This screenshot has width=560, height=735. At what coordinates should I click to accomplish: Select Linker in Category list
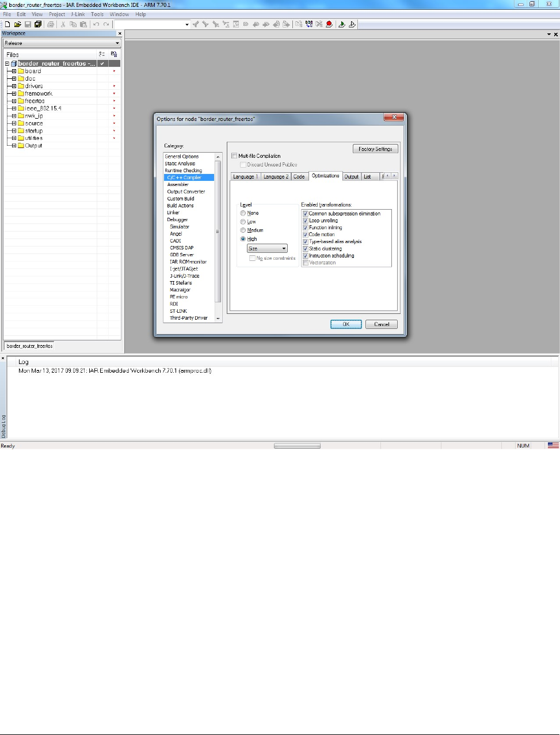click(x=173, y=213)
